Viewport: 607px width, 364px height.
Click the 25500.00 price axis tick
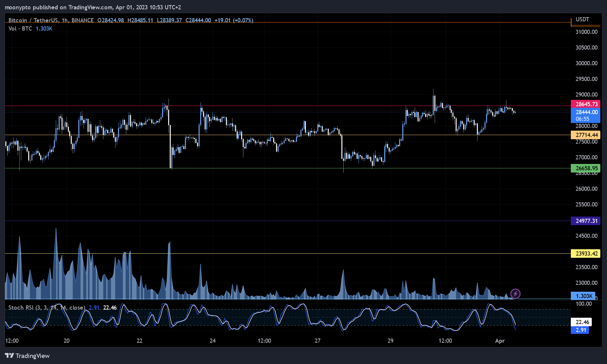586,204
